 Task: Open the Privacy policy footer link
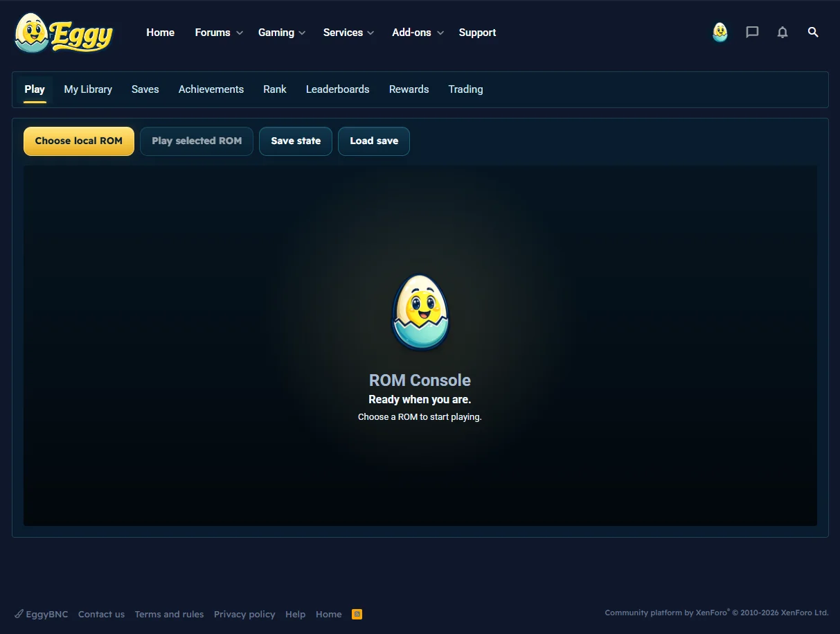tap(244, 614)
